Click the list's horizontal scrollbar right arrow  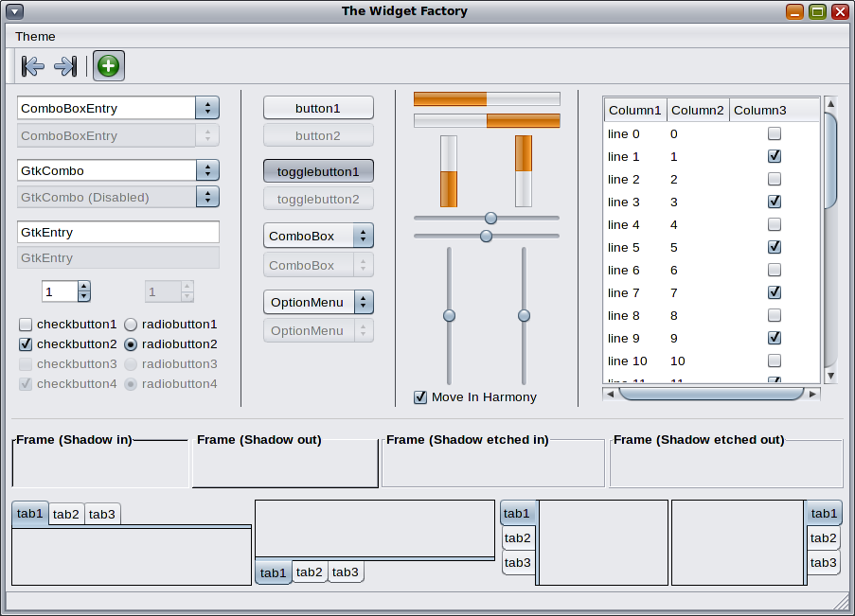812,394
